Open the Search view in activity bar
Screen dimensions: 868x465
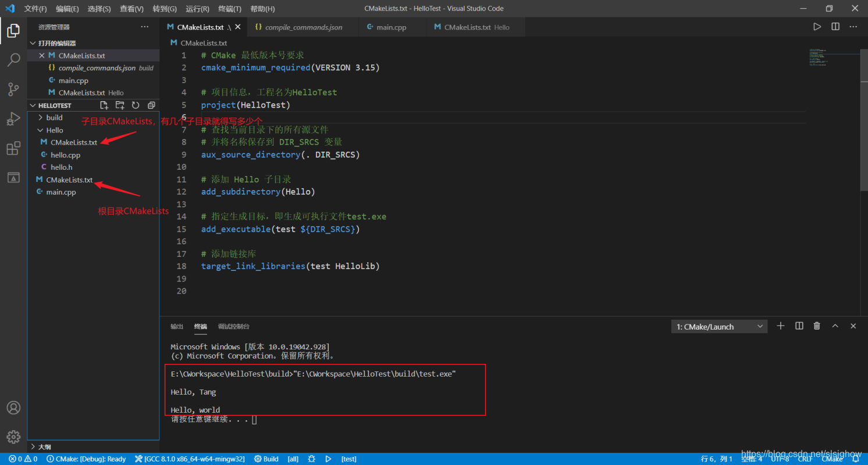13,59
